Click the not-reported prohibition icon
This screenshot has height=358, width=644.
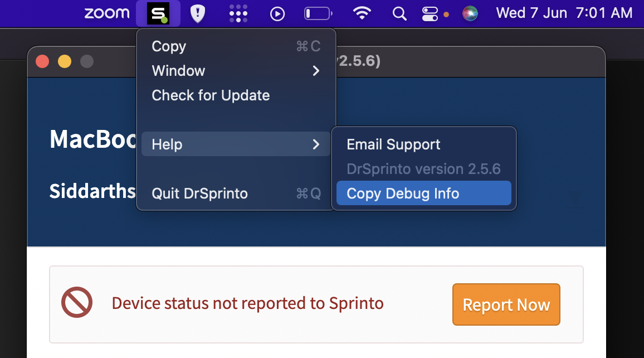(77, 302)
